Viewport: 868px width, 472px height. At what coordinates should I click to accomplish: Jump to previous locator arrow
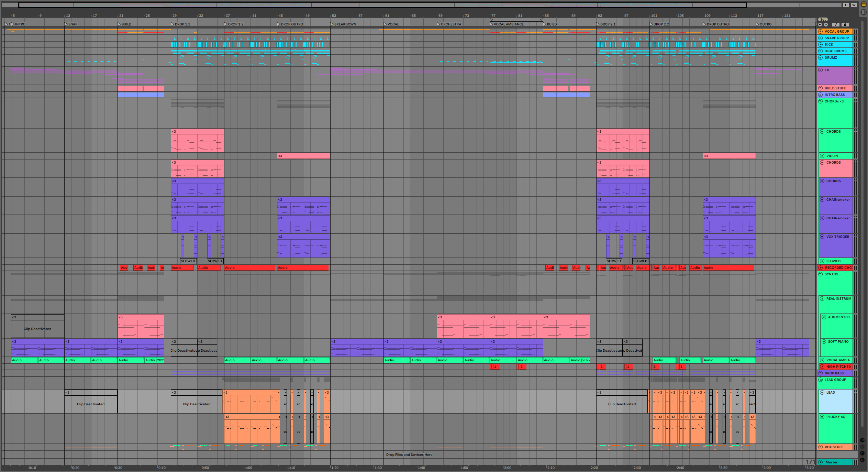click(820, 25)
